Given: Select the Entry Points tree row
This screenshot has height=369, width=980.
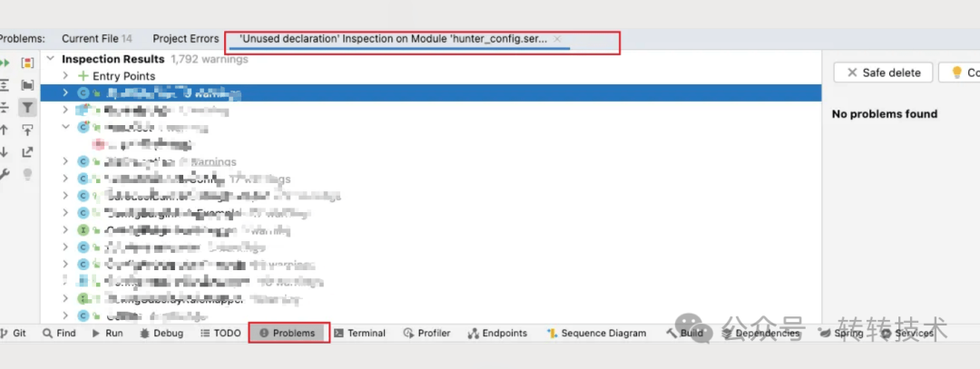Looking at the screenshot, I should 431,76.
